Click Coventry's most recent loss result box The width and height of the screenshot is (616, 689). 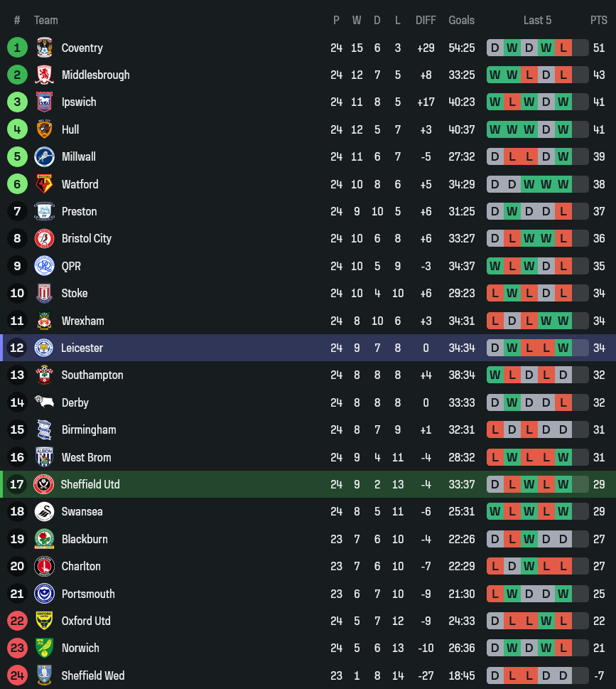[563, 48]
